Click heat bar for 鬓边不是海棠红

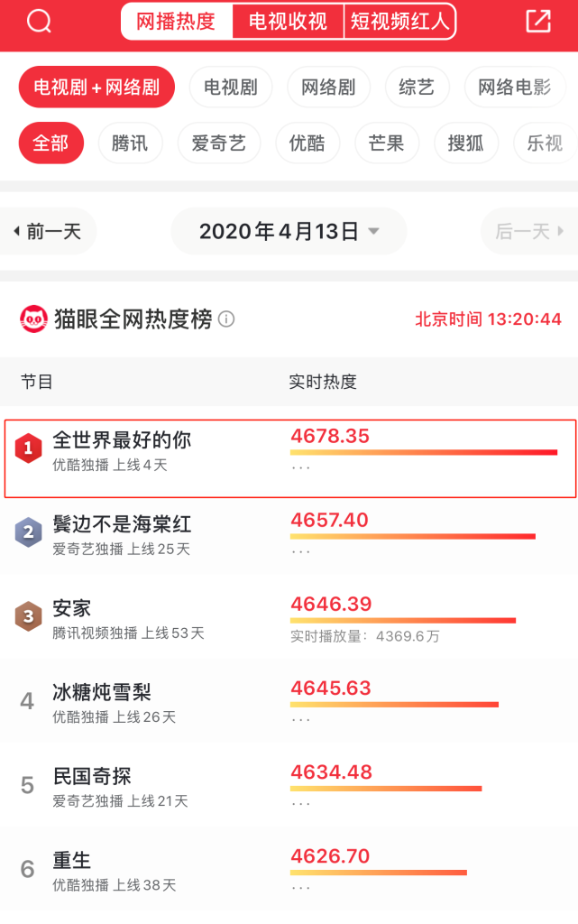pos(412,537)
